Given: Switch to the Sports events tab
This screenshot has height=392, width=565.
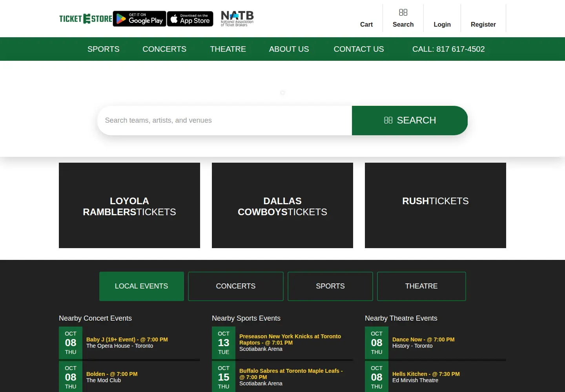Looking at the screenshot, I should pos(330,286).
